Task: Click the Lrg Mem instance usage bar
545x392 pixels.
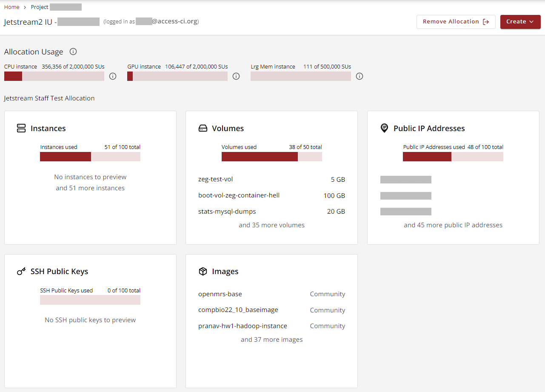Action: 301,76
